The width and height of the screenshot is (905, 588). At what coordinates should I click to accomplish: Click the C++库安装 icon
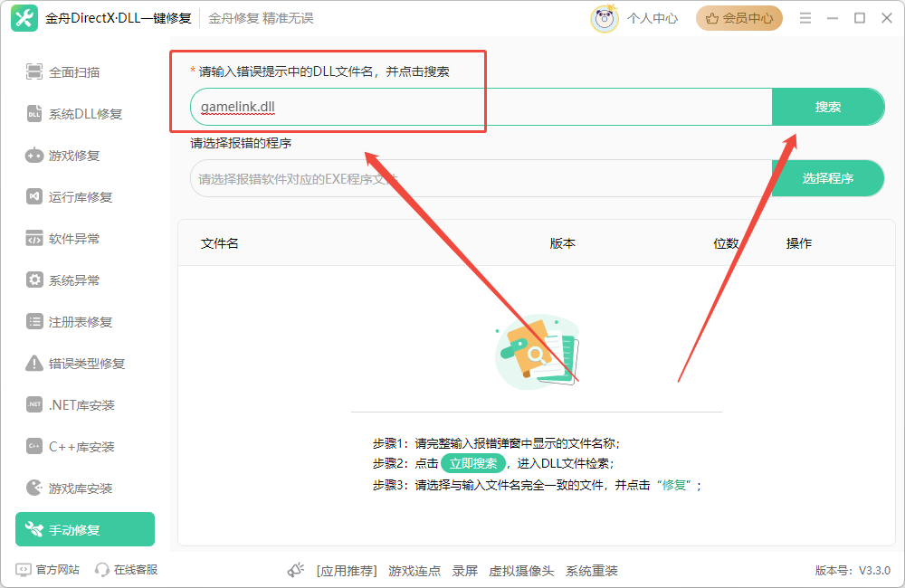pyautogui.click(x=34, y=446)
